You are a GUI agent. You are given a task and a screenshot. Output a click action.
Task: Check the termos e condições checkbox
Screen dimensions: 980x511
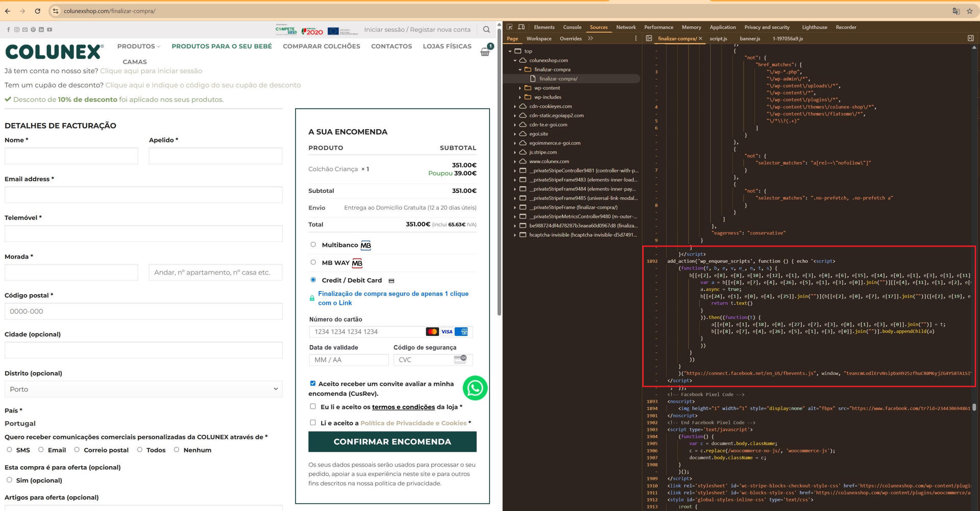[x=312, y=406]
